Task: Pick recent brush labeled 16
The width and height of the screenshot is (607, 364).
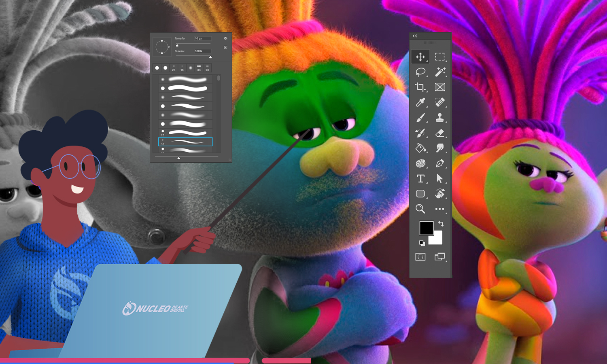Action: pyautogui.click(x=182, y=68)
